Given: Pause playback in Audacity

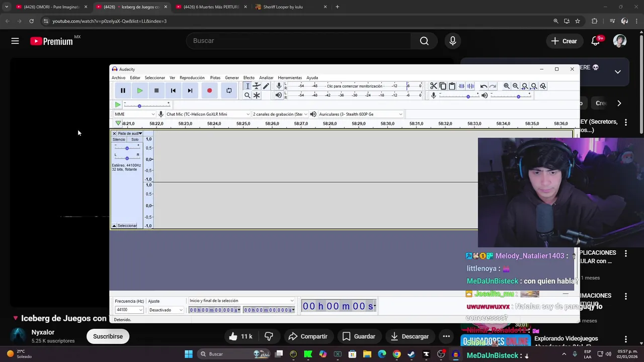Looking at the screenshot, I should (x=123, y=90).
